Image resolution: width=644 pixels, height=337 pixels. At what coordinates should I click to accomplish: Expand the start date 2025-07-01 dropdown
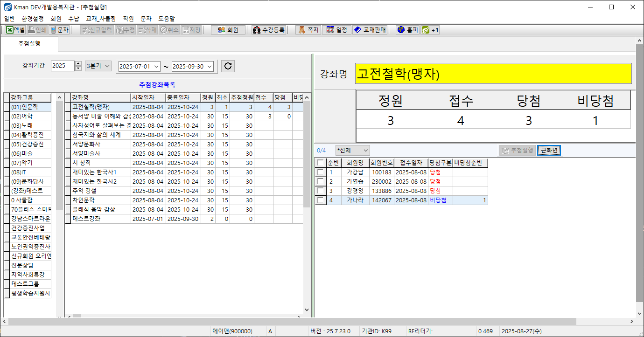156,67
